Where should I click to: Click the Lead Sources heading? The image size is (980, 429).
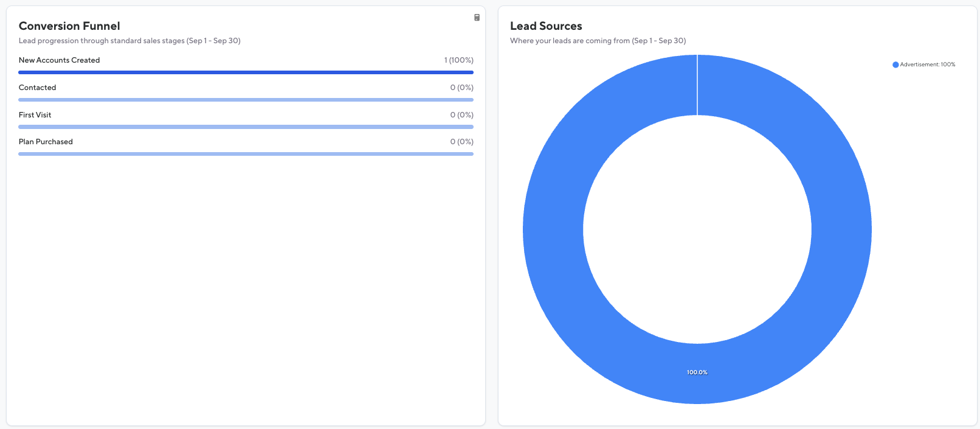click(546, 26)
